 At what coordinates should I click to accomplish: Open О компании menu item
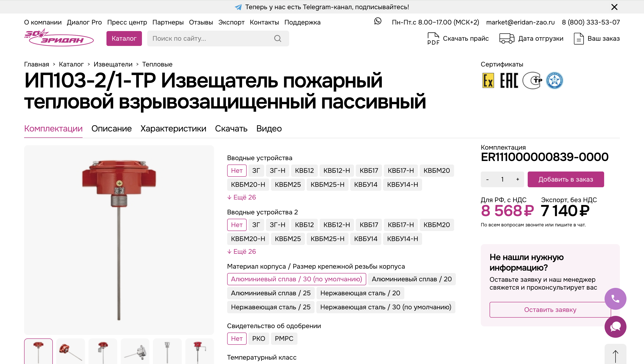43,22
